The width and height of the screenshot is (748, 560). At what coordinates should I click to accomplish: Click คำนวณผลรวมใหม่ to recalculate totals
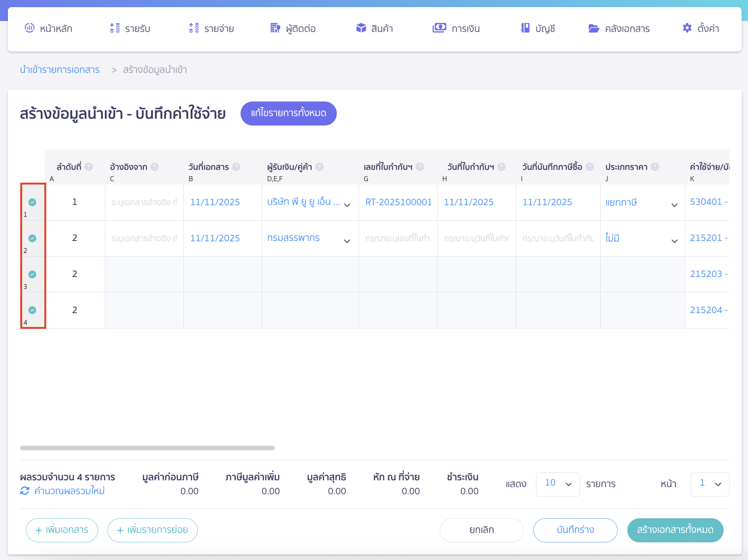click(62, 491)
